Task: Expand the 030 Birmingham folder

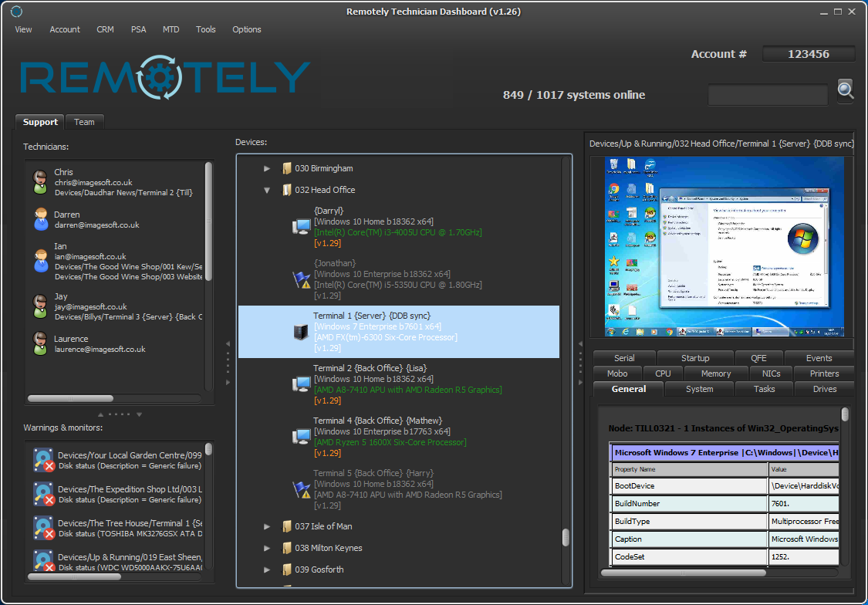Action: point(267,168)
